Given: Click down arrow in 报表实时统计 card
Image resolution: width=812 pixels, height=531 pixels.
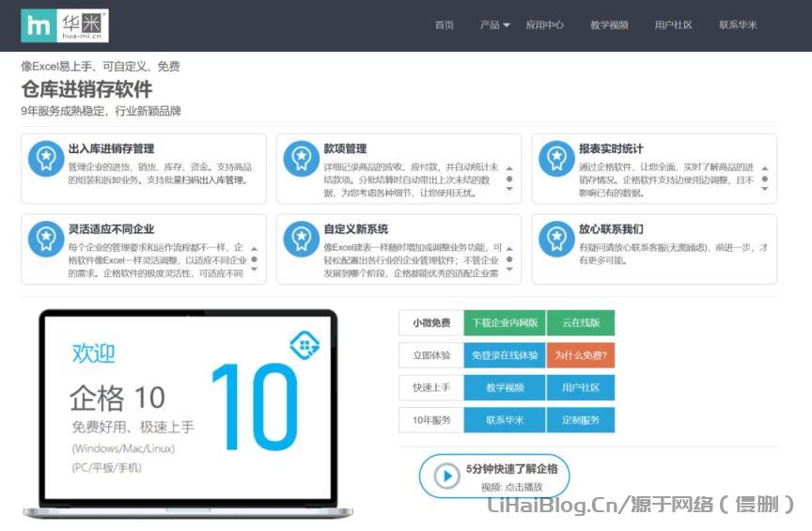Looking at the screenshot, I should (x=765, y=189).
